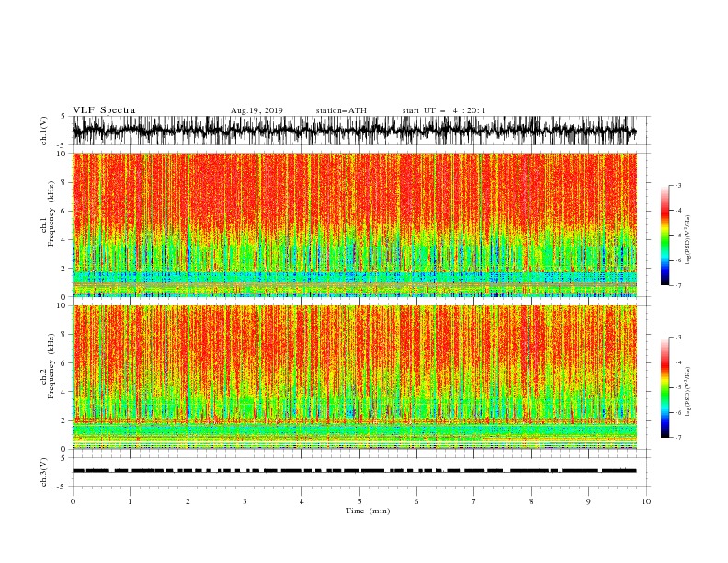
Task: Click the time axis tick label "7"
Action: (474, 501)
